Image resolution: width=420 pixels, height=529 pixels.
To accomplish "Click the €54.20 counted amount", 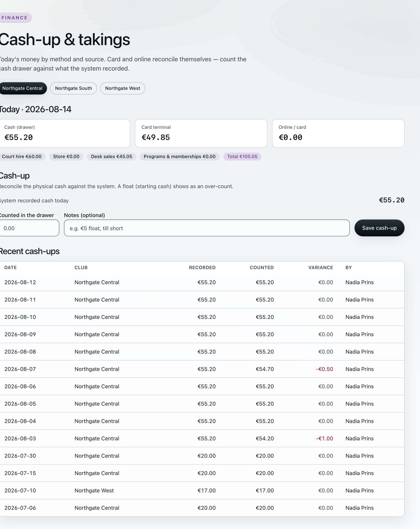I will (x=265, y=438).
